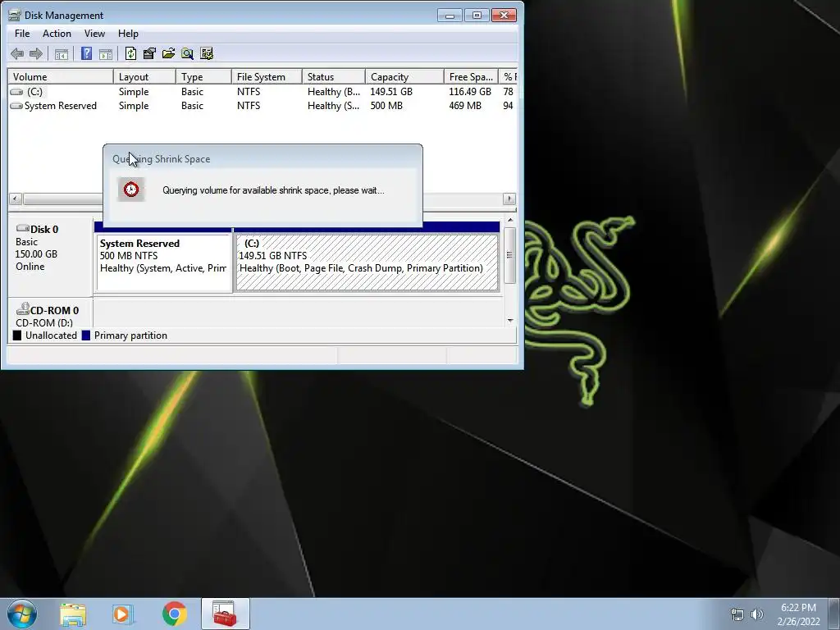
Task: Toggle the Show/Hide Console Tree button
Action: tap(62, 53)
